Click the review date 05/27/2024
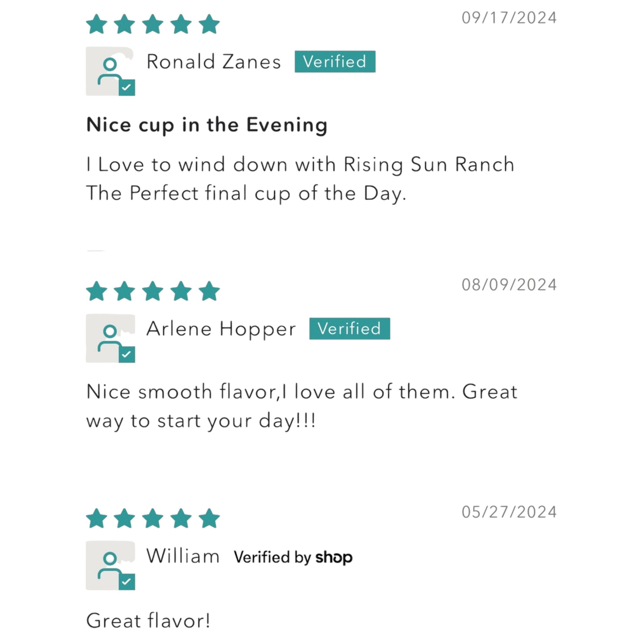This screenshot has height=644, width=644. coord(509,512)
